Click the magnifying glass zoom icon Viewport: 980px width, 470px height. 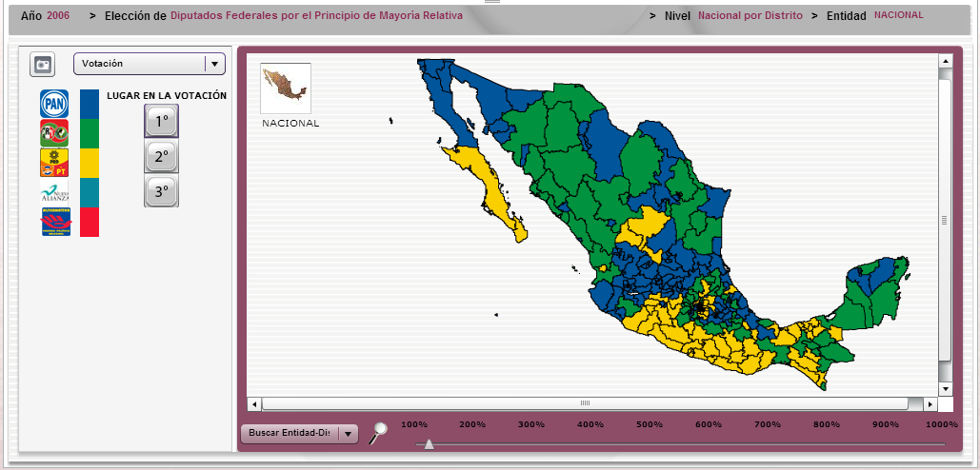click(x=378, y=433)
